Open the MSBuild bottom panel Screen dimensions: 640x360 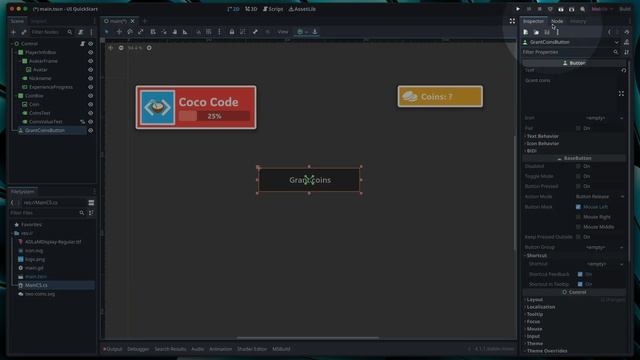pos(281,349)
